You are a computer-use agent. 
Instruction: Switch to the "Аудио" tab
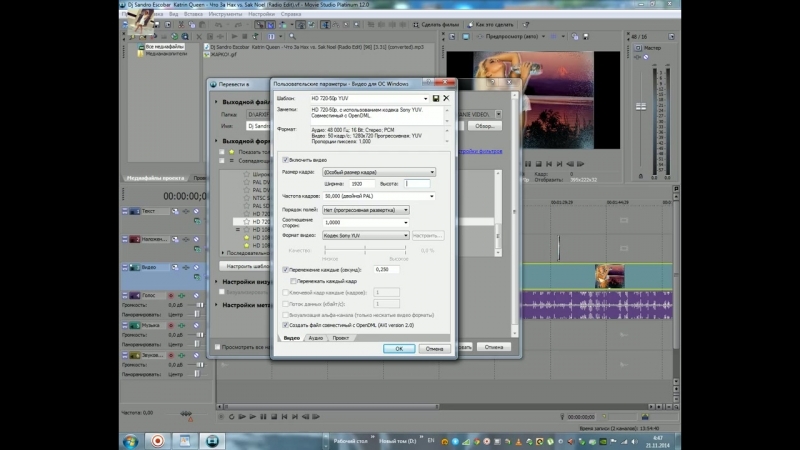[315, 338]
